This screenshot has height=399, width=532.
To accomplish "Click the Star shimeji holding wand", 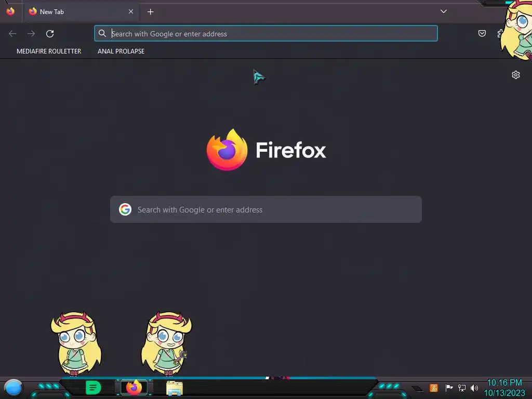I will (x=166, y=343).
